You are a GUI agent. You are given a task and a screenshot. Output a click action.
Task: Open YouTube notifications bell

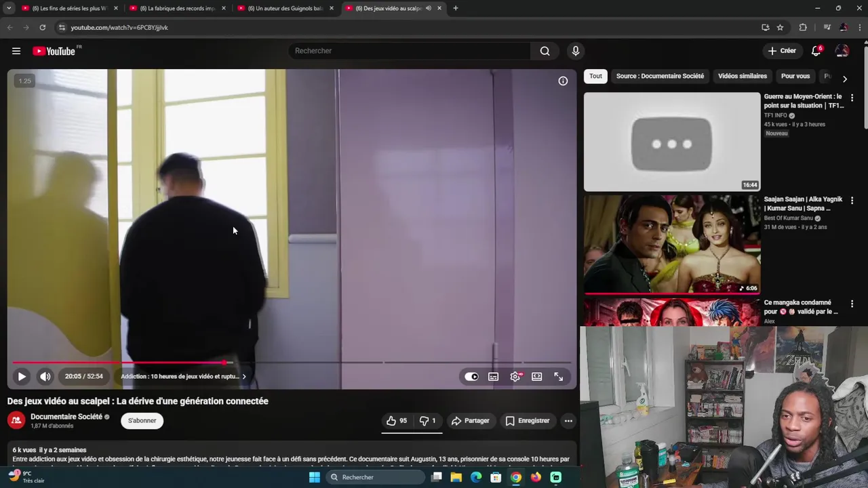[816, 51]
